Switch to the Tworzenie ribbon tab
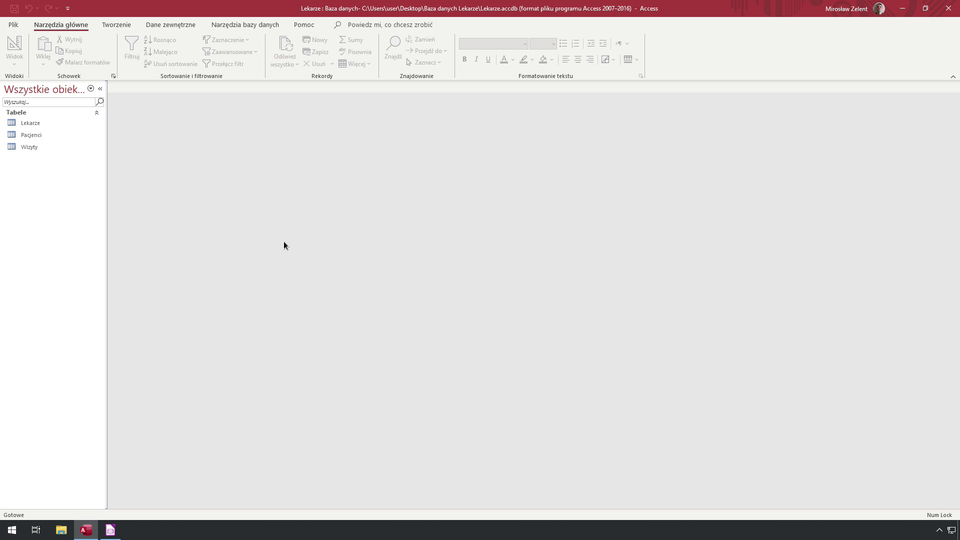This screenshot has height=540, width=960. (x=116, y=24)
